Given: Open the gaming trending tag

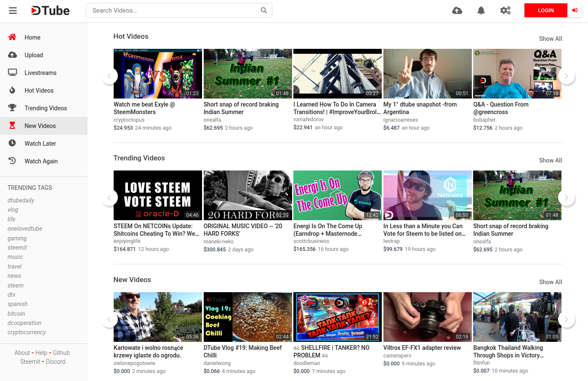Looking at the screenshot, I should click(17, 238).
